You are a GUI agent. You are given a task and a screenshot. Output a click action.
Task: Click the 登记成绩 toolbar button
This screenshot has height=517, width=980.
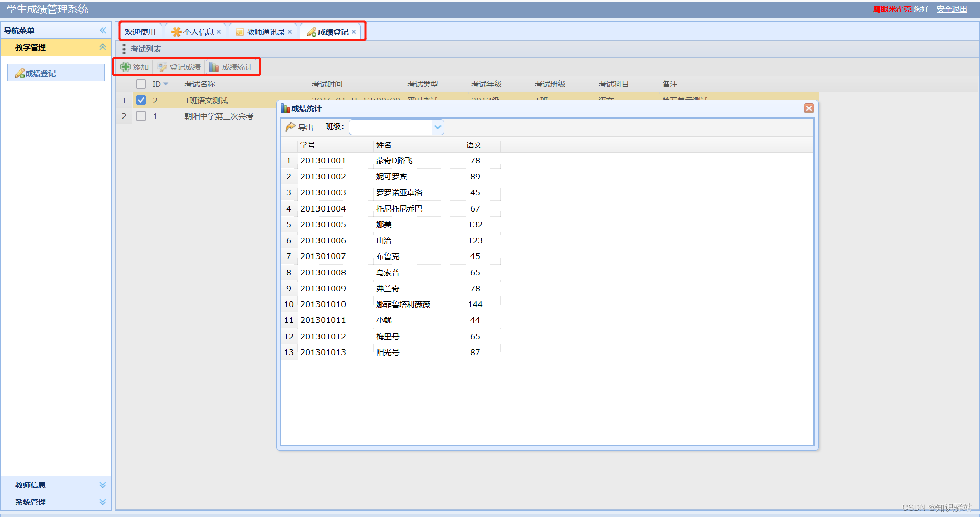click(180, 67)
